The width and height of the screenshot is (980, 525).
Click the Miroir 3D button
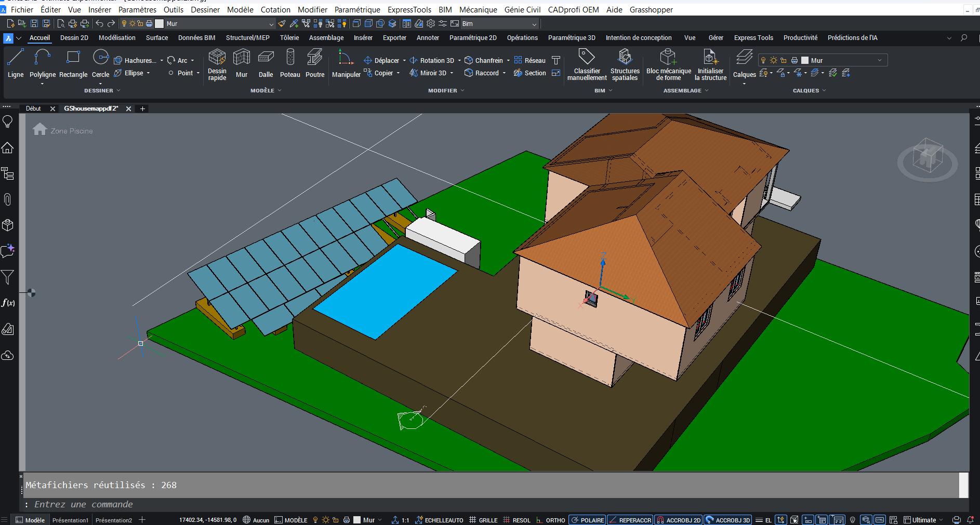pyautogui.click(x=428, y=73)
